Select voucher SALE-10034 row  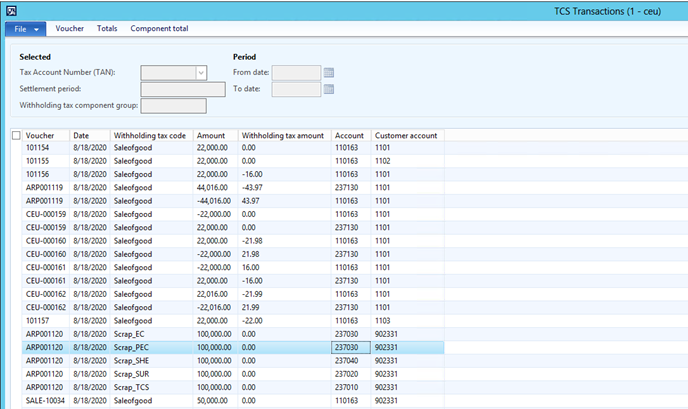(233, 401)
